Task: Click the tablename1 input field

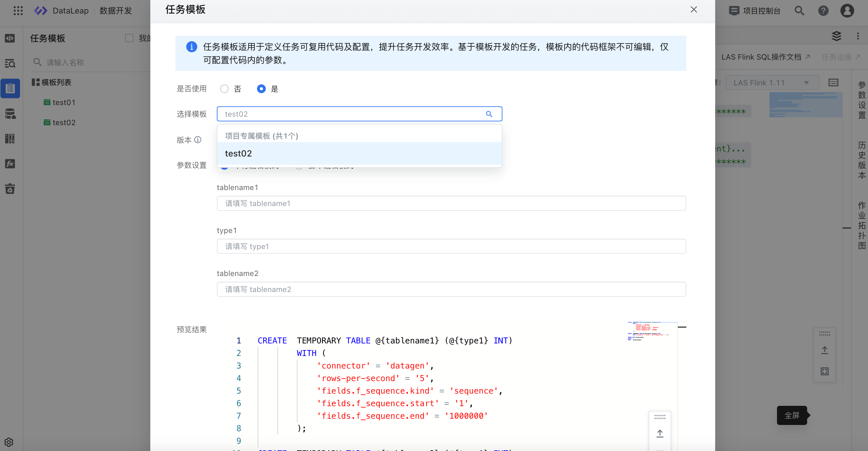Action: pyautogui.click(x=451, y=203)
